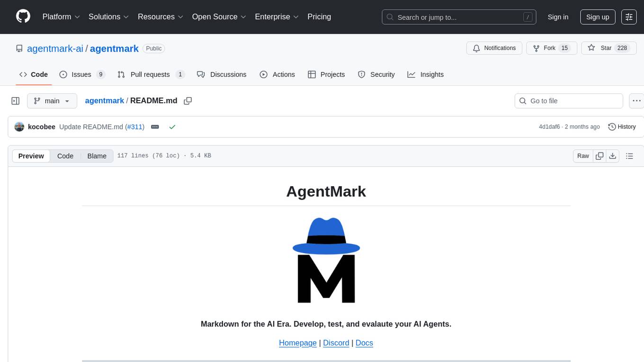The width and height of the screenshot is (644, 362).
Task: View the commit checks status checkmark
Action: pos(172,127)
